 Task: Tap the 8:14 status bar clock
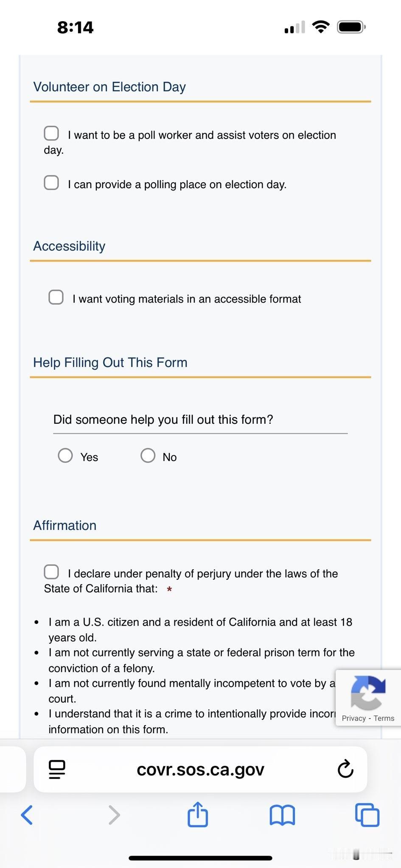[x=75, y=28]
